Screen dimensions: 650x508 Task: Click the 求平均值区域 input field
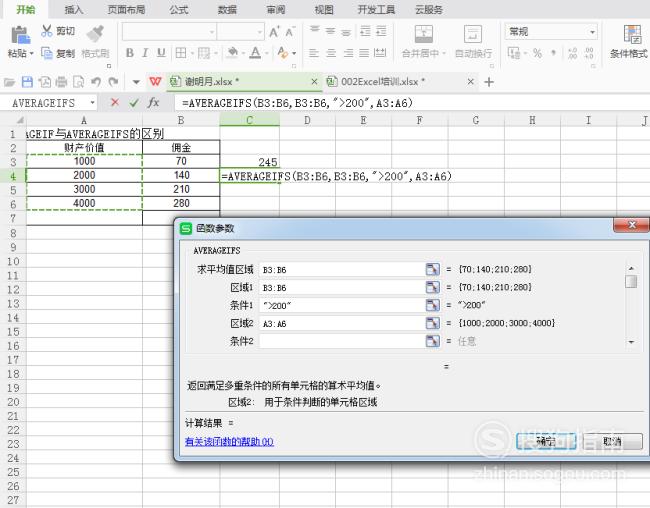342,270
